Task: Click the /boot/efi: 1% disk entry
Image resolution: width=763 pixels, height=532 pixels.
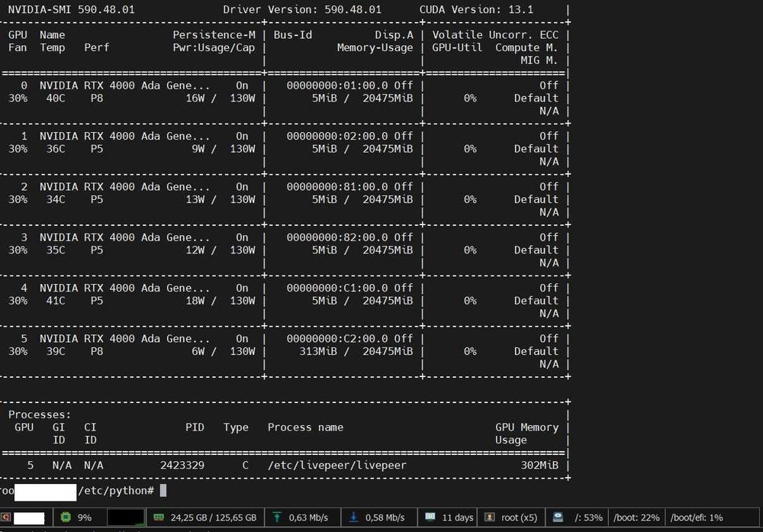Action: pos(697,517)
